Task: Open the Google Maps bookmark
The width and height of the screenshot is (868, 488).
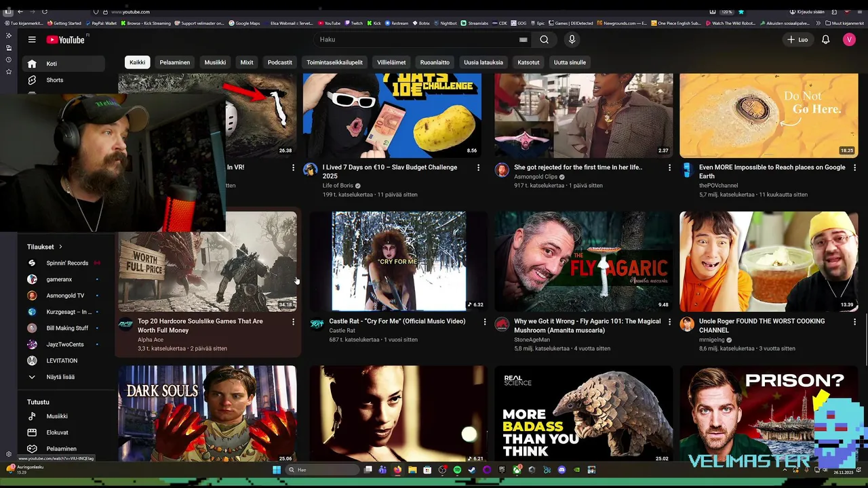Action: [x=244, y=23]
